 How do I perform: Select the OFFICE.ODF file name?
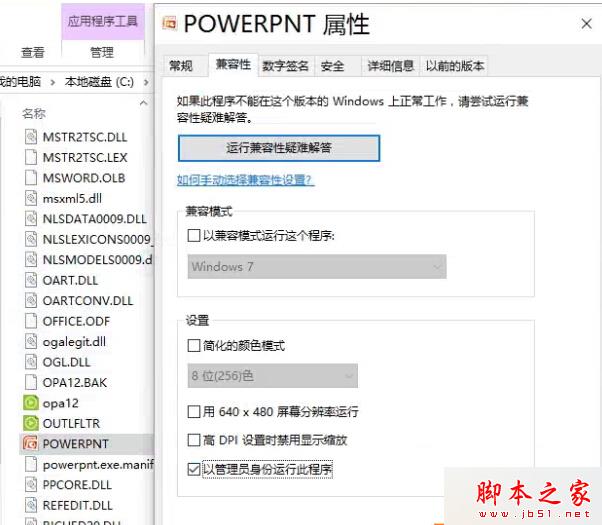76,321
